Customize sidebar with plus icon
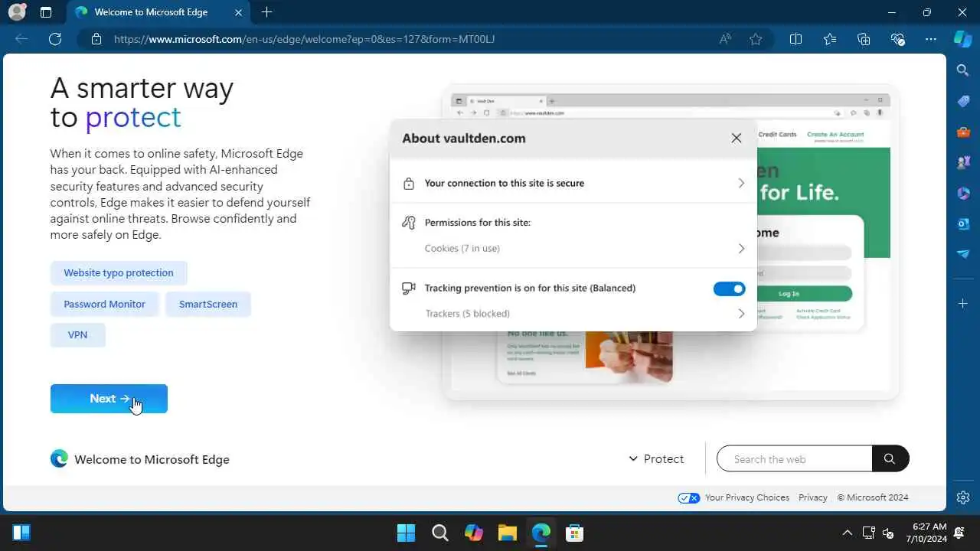Screen dimensions: 980x551 [963, 304]
